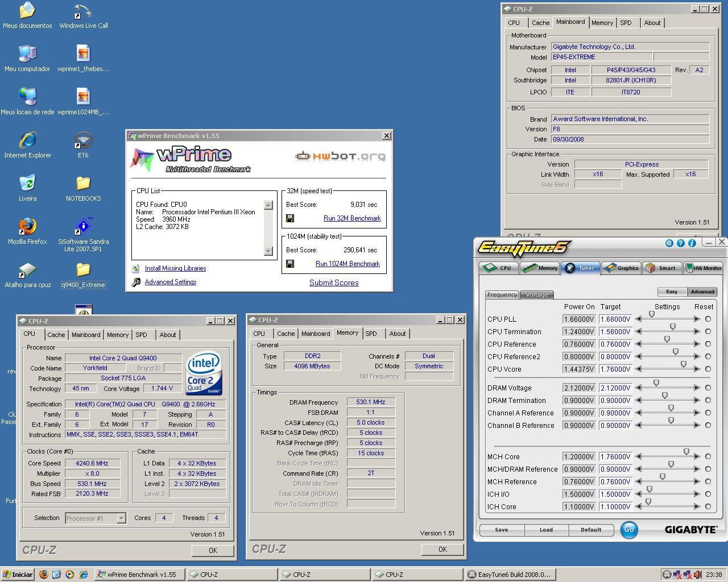
Task: Click Run 1024M Benchmark link
Action: coord(348,264)
